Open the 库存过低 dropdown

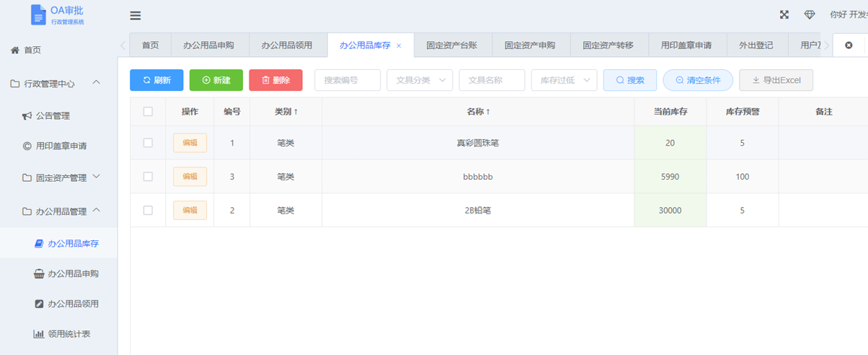564,80
